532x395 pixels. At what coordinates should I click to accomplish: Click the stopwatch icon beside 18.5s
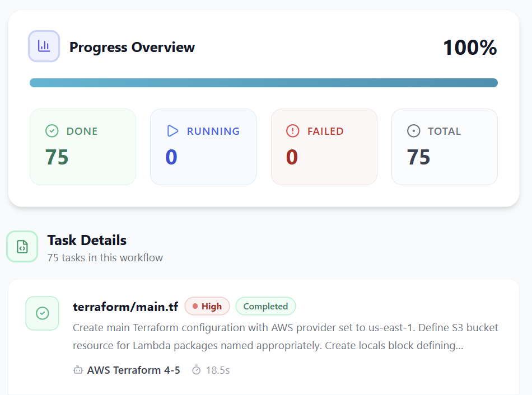click(x=196, y=370)
